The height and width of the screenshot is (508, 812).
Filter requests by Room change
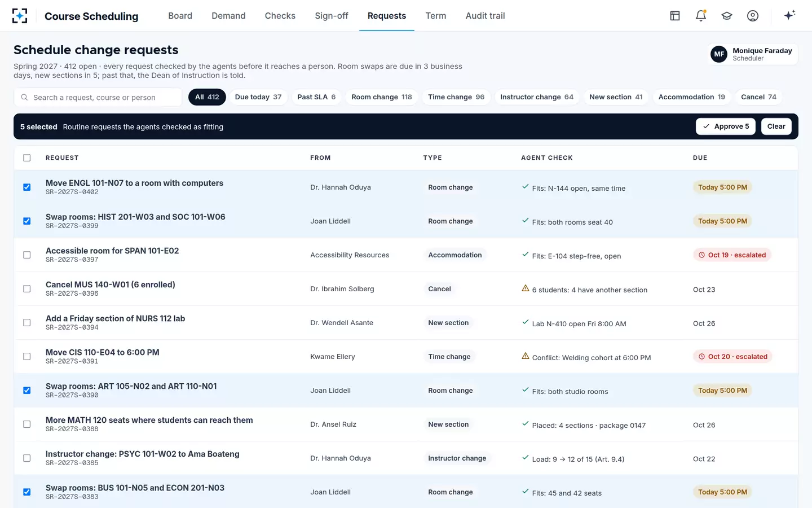click(382, 97)
